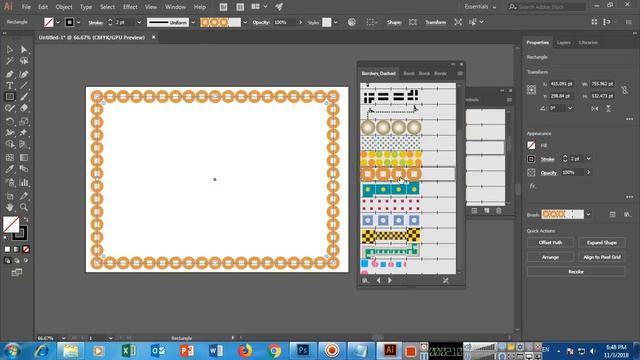Select the Artboard tool
Viewport: 640px width, 360px height.
tap(10, 196)
